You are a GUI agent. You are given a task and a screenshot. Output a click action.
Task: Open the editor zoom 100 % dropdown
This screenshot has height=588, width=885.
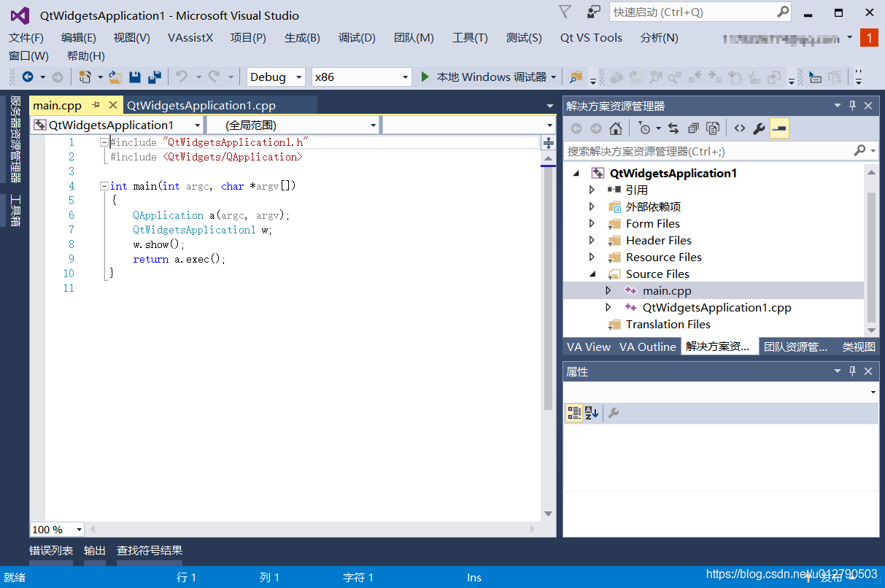pos(57,530)
